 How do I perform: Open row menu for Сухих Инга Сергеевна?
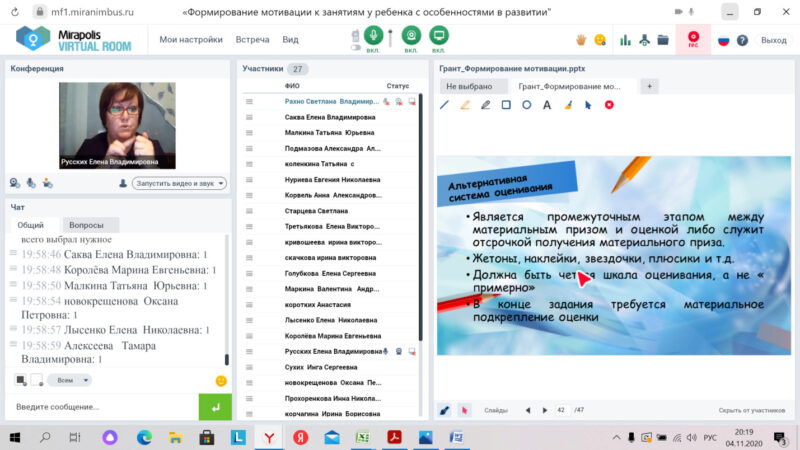tap(249, 367)
